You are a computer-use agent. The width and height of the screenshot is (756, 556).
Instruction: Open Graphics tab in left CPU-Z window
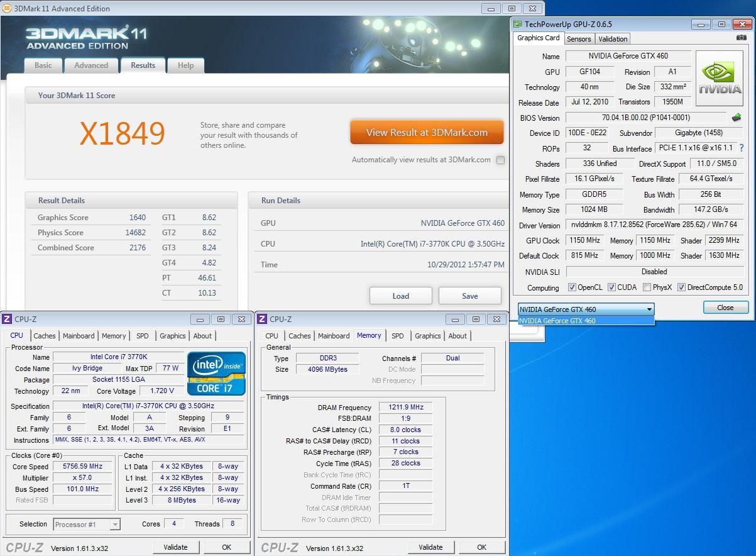[x=173, y=336]
